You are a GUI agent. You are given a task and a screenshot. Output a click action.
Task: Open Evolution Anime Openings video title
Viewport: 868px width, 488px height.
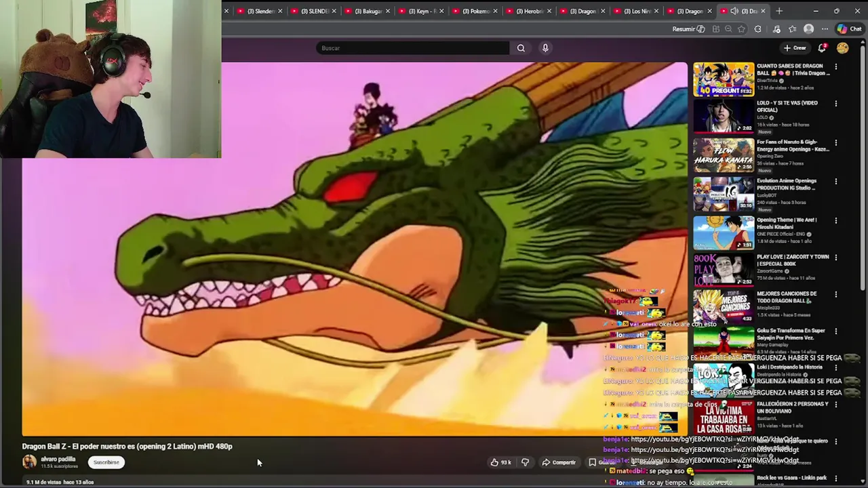(787, 184)
